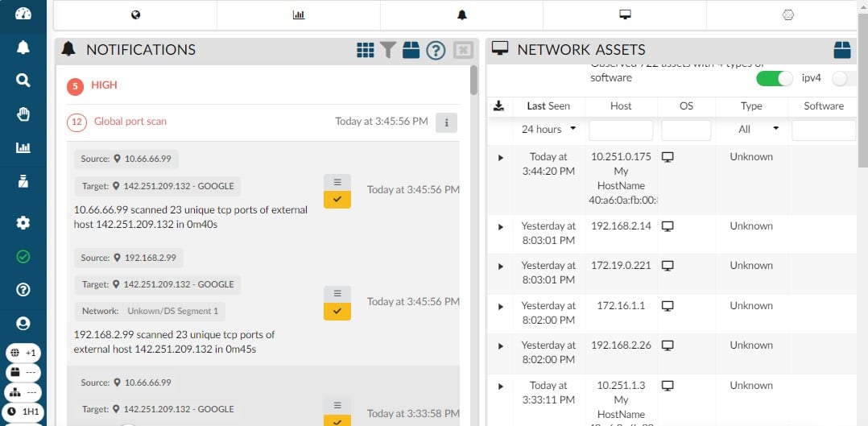Close the Notifications panel

pos(463,50)
